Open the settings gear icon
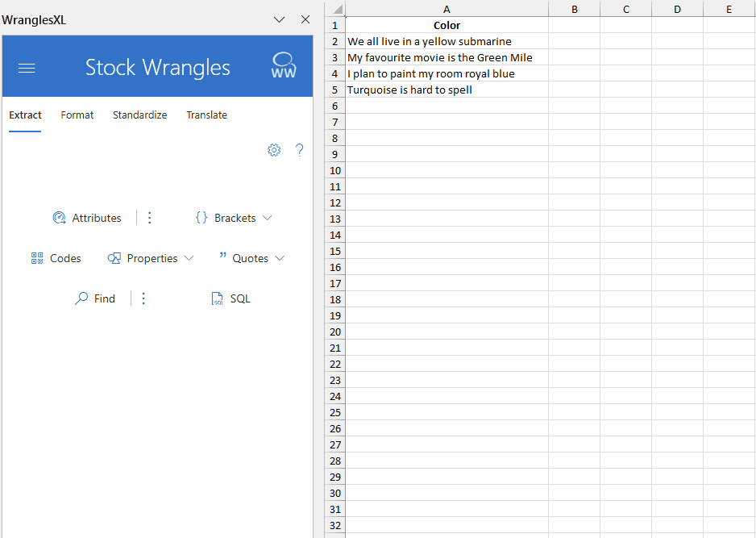 [x=274, y=150]
